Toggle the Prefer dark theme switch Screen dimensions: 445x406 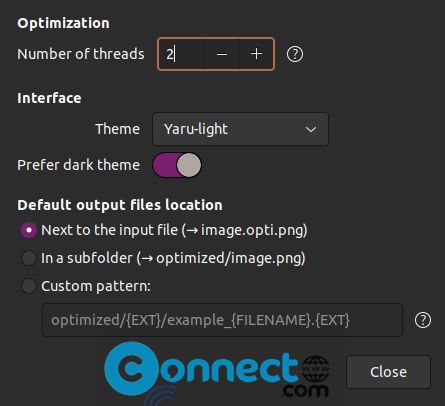coord(177,165)
